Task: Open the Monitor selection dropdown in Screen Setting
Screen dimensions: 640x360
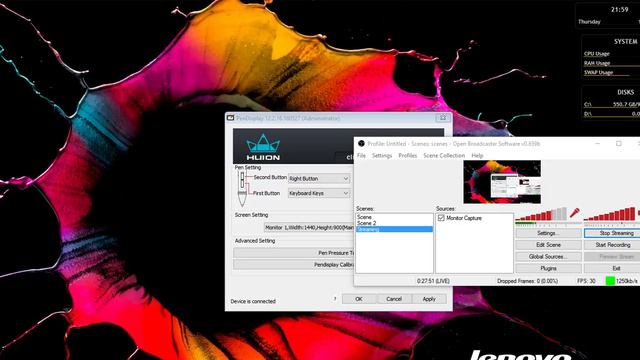Action: (x=309, y=227)
